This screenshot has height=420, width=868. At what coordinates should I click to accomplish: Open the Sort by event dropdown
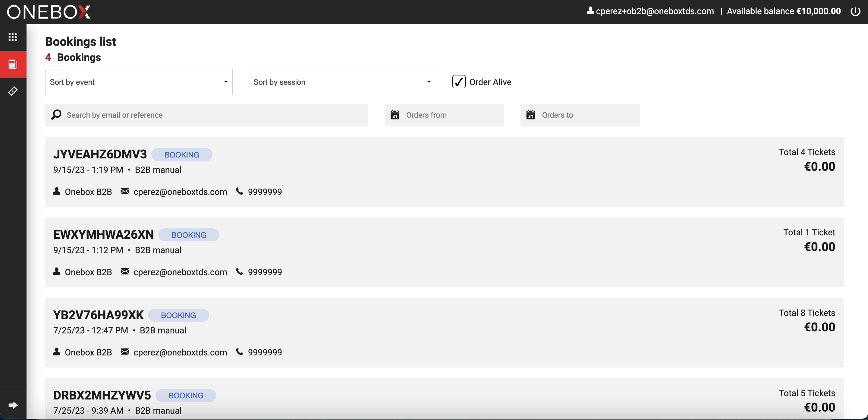(x=139, y=82)
